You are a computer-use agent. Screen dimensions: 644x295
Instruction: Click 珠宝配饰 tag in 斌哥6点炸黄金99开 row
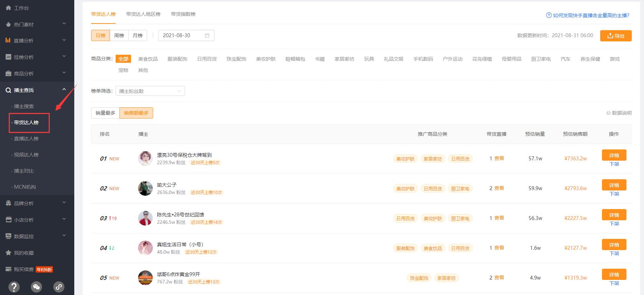pos(419,278)
